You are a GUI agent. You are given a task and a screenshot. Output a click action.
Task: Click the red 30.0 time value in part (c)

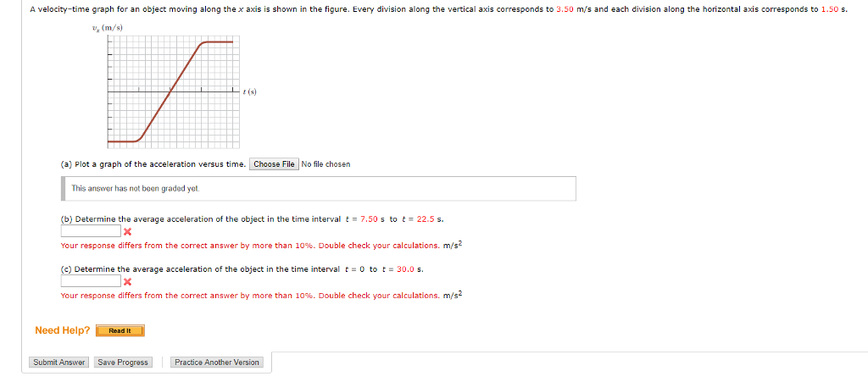(406, 269)
